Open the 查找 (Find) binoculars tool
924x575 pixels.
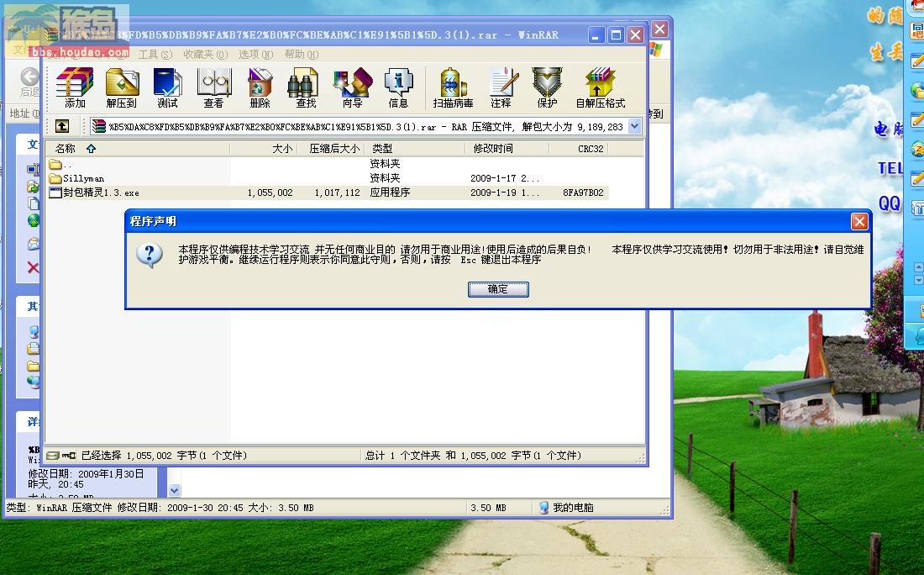coord(305,88)
